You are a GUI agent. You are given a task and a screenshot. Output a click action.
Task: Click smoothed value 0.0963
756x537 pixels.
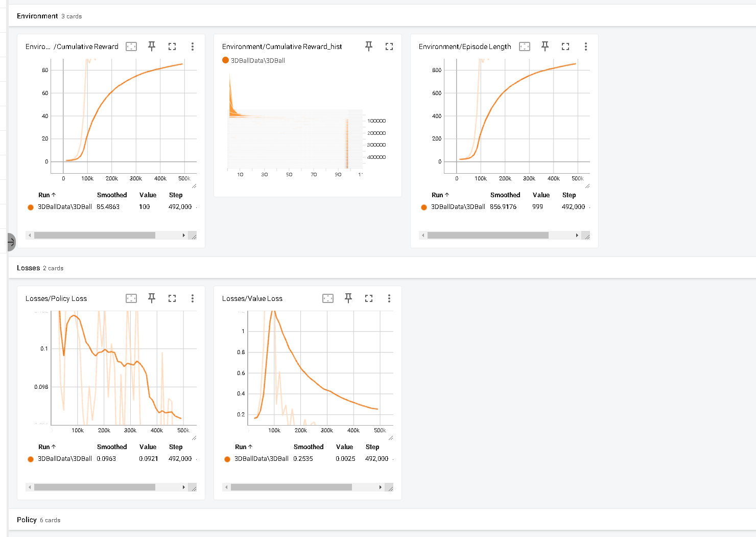tap(106, 459)
